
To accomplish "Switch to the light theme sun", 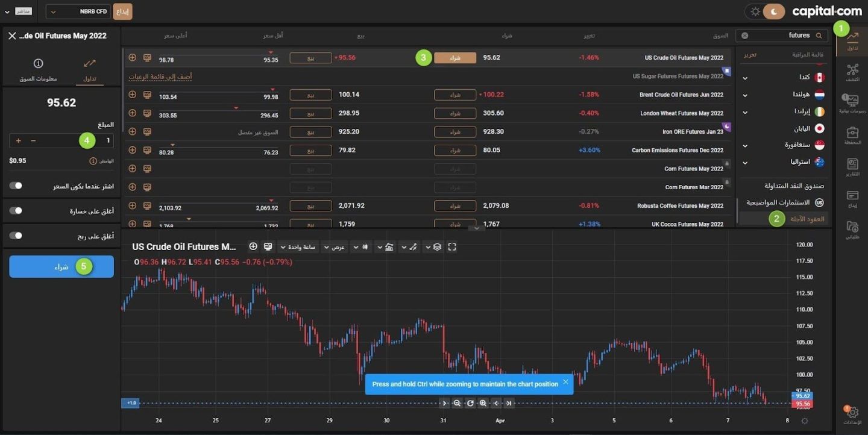I will [x=755, y=11].
